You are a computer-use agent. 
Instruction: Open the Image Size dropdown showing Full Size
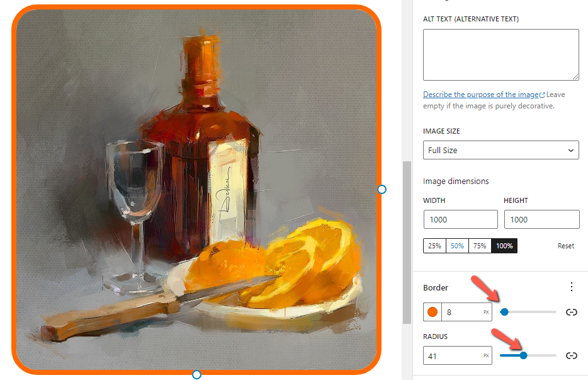[501, 150]
